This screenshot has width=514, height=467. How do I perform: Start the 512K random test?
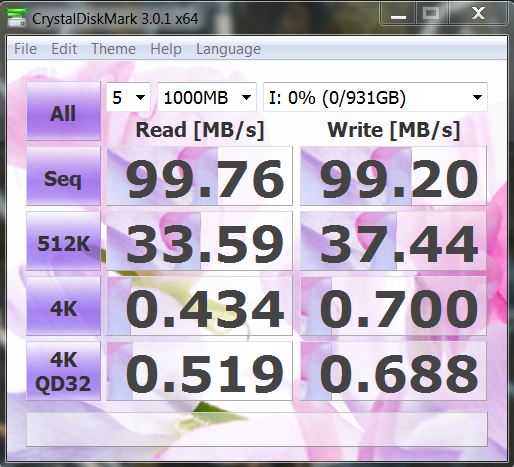[x=63, y=241]
